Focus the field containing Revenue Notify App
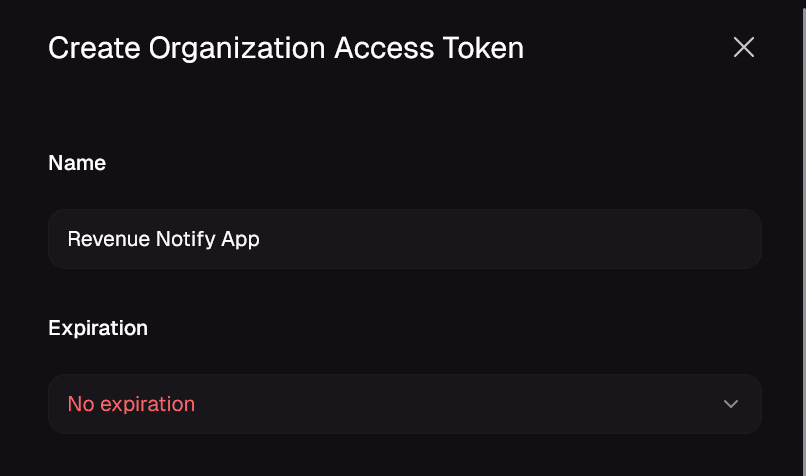The width and height of the screenshot is (806, 476). point(404,239)
